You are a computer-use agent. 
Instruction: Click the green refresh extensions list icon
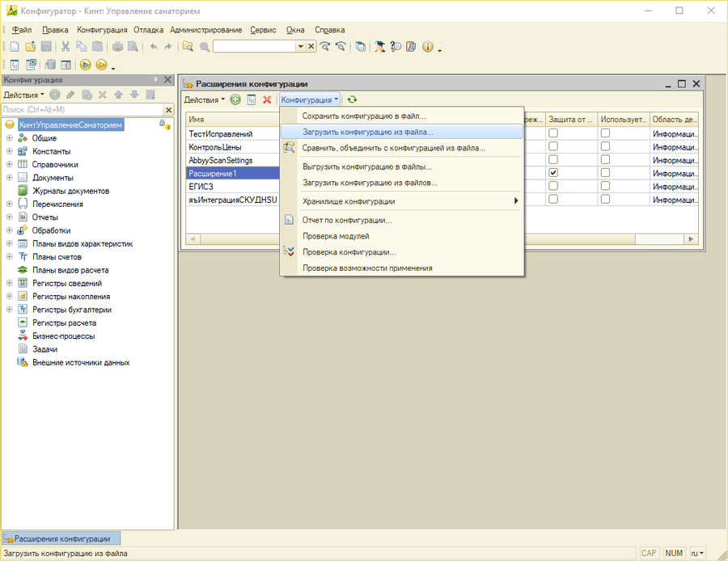pyautogui.click(x=352, y=99)
